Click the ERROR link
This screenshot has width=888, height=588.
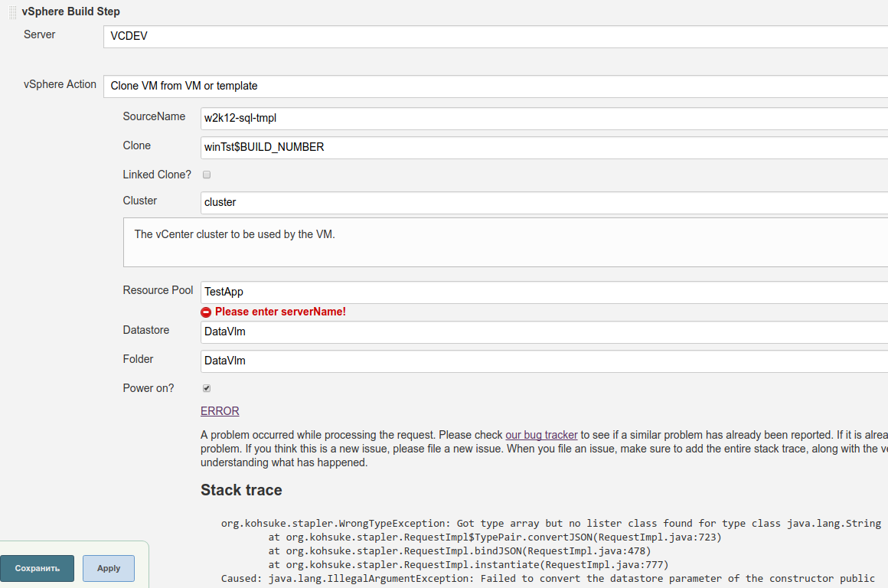click(220, 411)
